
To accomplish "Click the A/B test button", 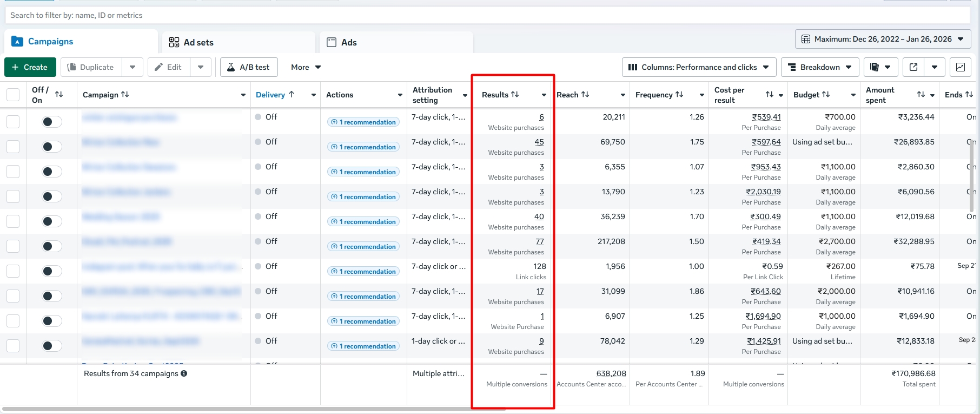I will pyautogui.click(x=249, y=67).
